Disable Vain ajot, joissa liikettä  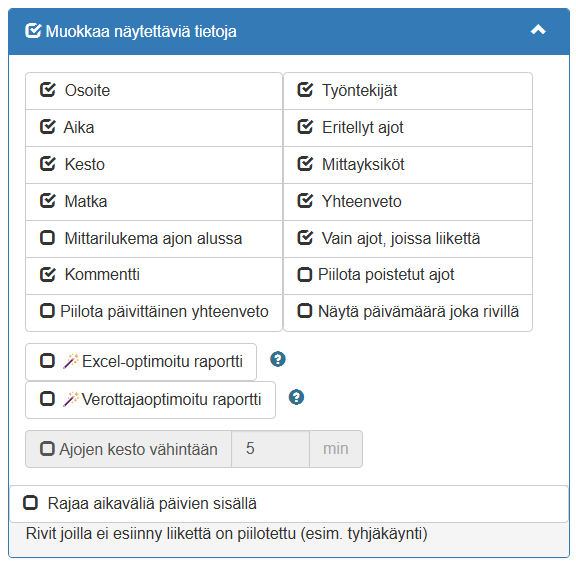[x=305, y=238]
